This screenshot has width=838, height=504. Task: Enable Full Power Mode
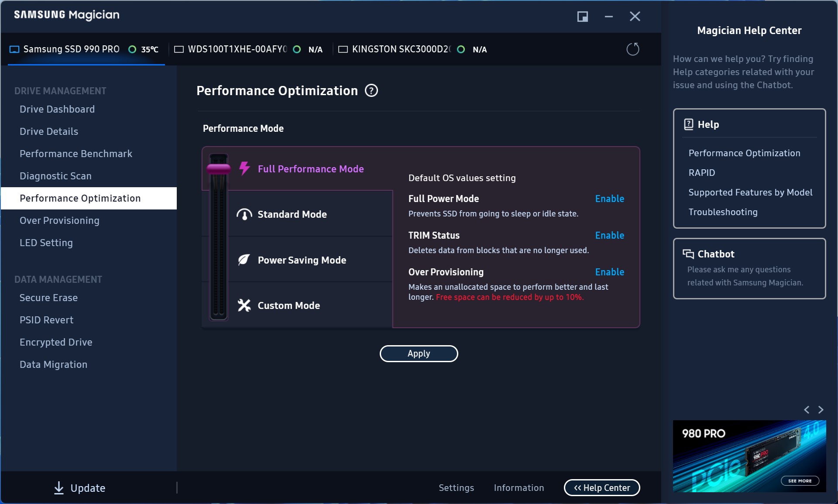point(609,199)
